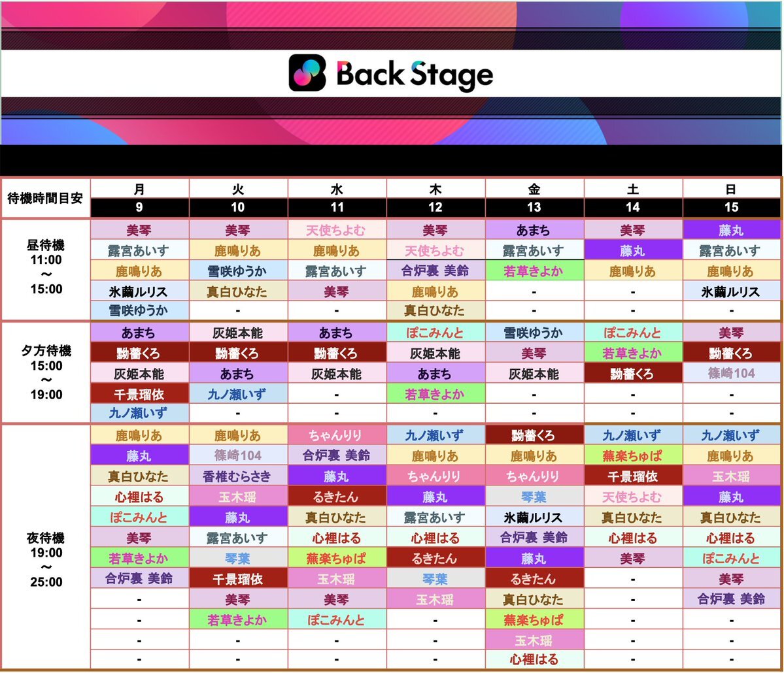The height and width of the screenshot is (673, 784).
Task: Click the Back Stage logo icon
Action: (307, 73)
